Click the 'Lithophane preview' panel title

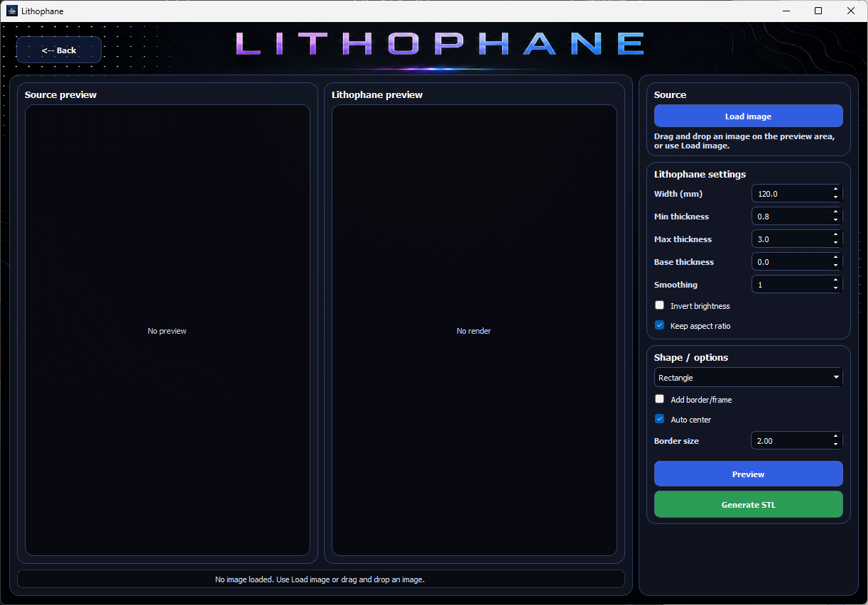(377, 94)
